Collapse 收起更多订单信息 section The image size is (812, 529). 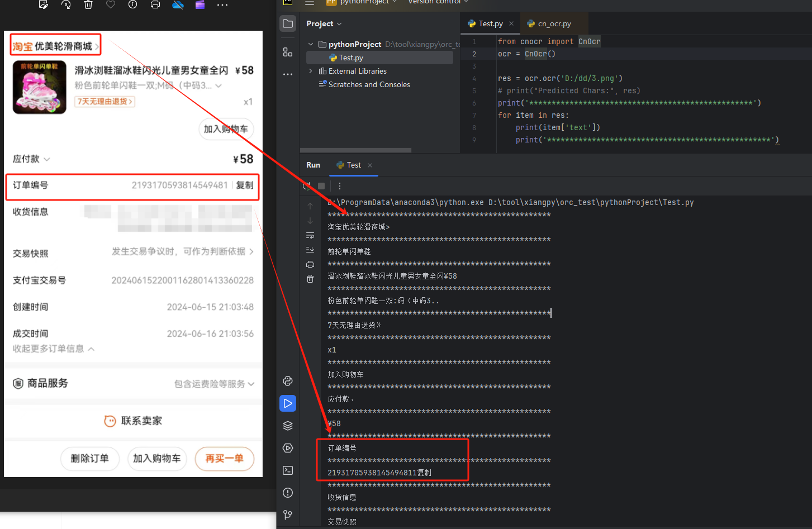pos(54,349)
